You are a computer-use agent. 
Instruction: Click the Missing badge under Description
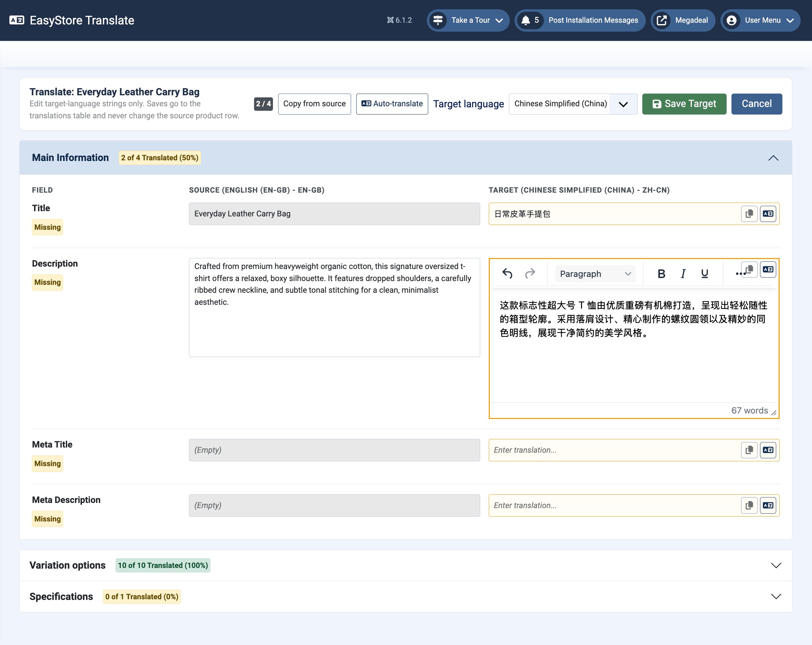48,282
